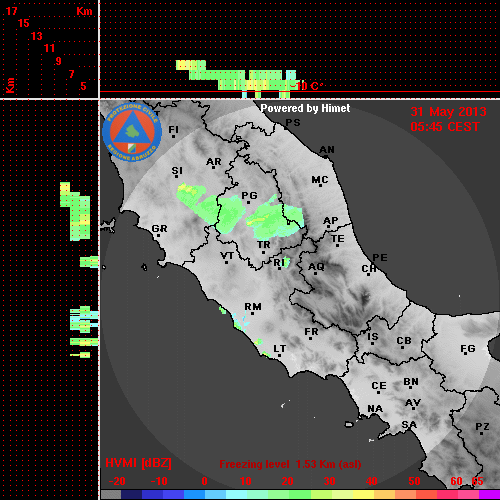Click the Protezione Civile Regione Abruzzo logo
The image size is (500, 500).
(132, 132)
